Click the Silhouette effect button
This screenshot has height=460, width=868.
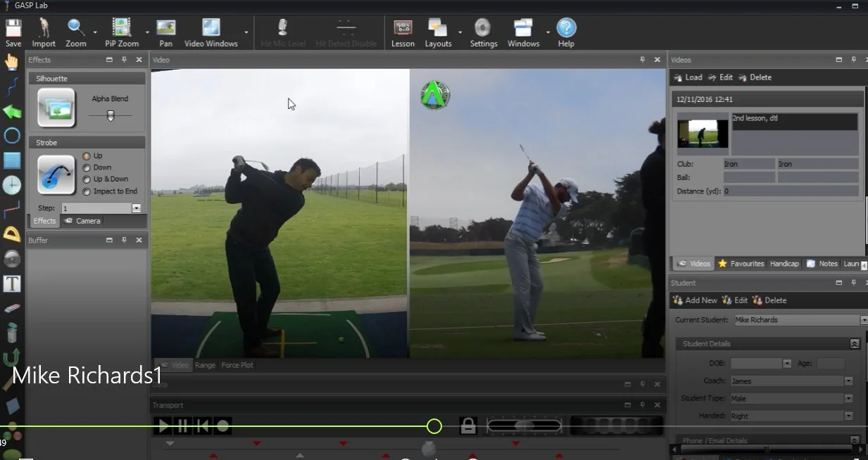(56, 108)
